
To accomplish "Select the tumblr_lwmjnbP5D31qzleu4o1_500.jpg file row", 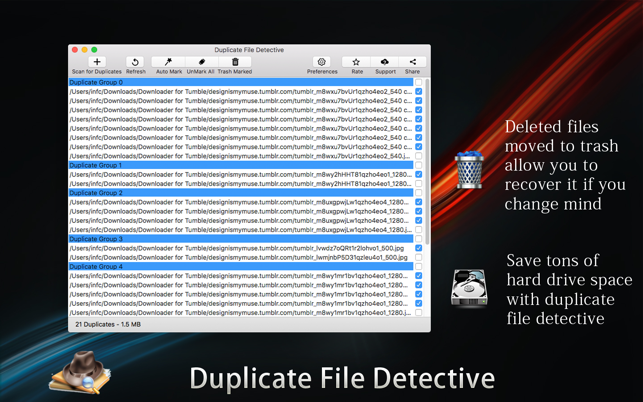I will click(x=241, y=257).
